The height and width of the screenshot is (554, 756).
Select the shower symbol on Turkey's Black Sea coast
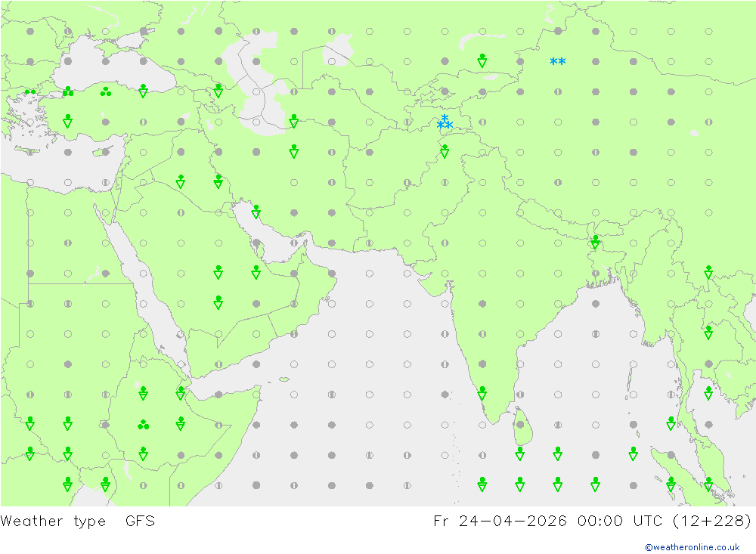tap(143, 91)
